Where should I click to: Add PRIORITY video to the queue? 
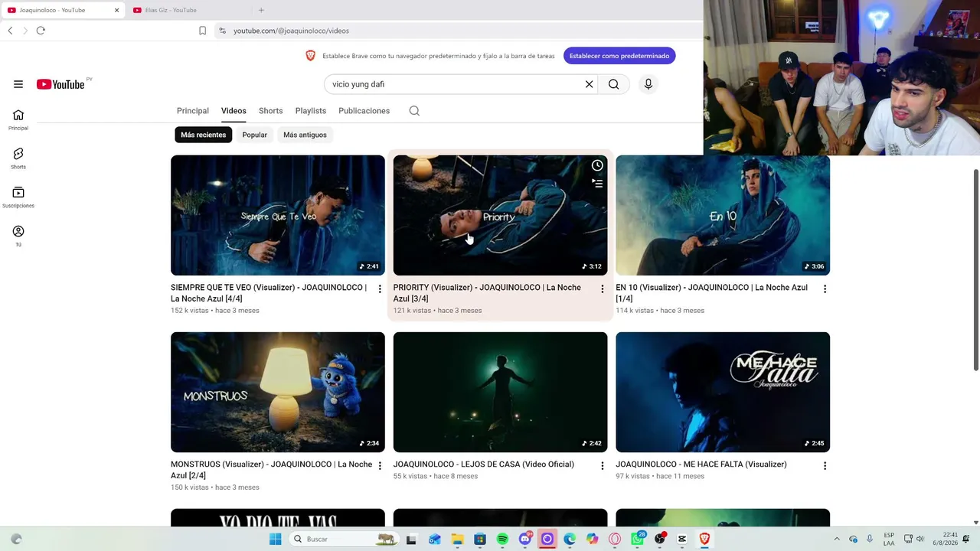click(x=597, y=183)
